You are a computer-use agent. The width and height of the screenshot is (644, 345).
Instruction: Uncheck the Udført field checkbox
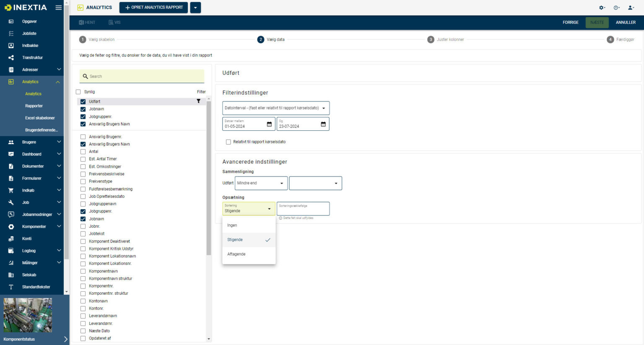[83, 101]
